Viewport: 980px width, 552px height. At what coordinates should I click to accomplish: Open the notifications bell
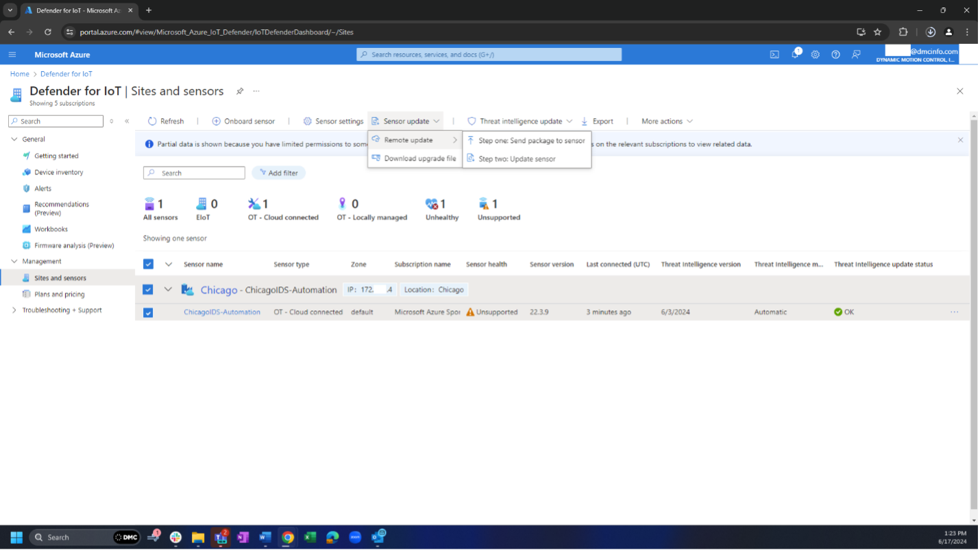tap(795, 54)
